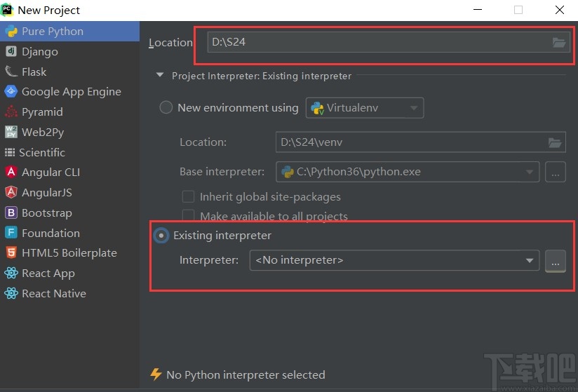Select the Angular CLI icon
The width and height of the screenshot is (578, 392).
(x=11, y=172)
